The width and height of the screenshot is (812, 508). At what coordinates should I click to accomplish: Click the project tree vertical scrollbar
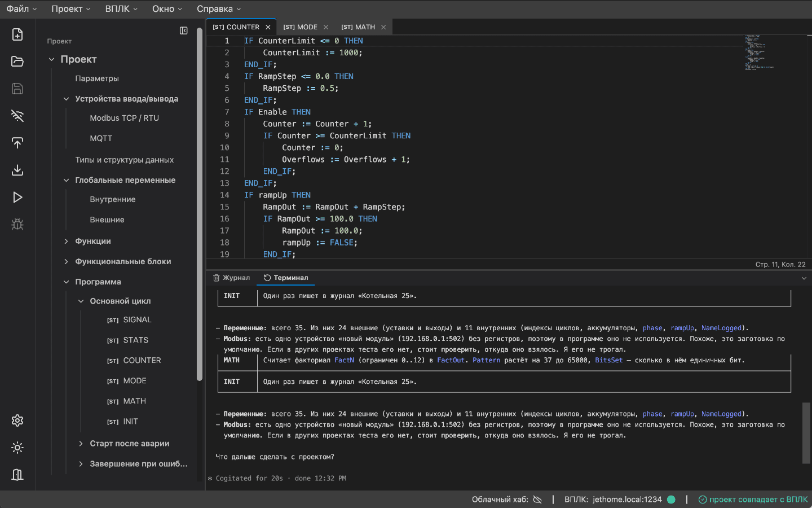(x=199, y=204)
